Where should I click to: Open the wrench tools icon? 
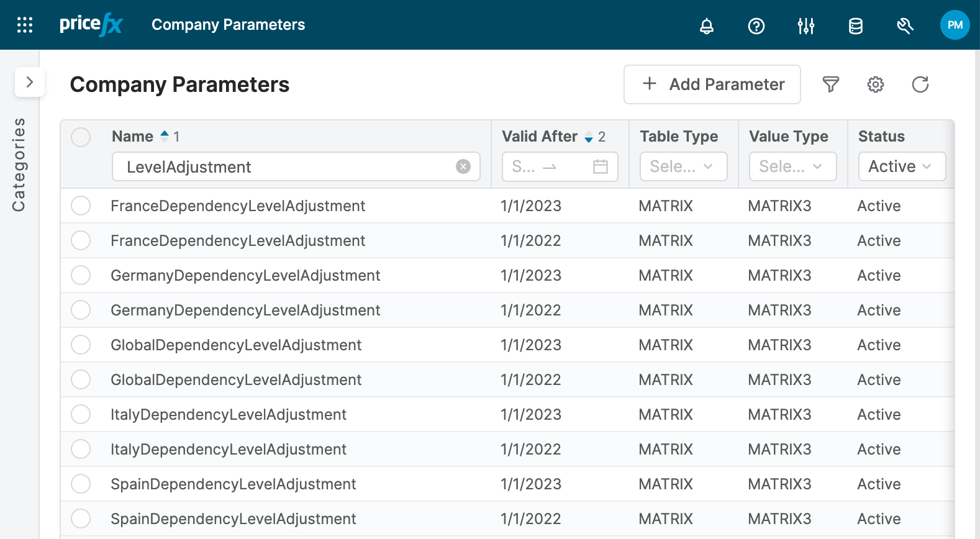tap(905, 25)
